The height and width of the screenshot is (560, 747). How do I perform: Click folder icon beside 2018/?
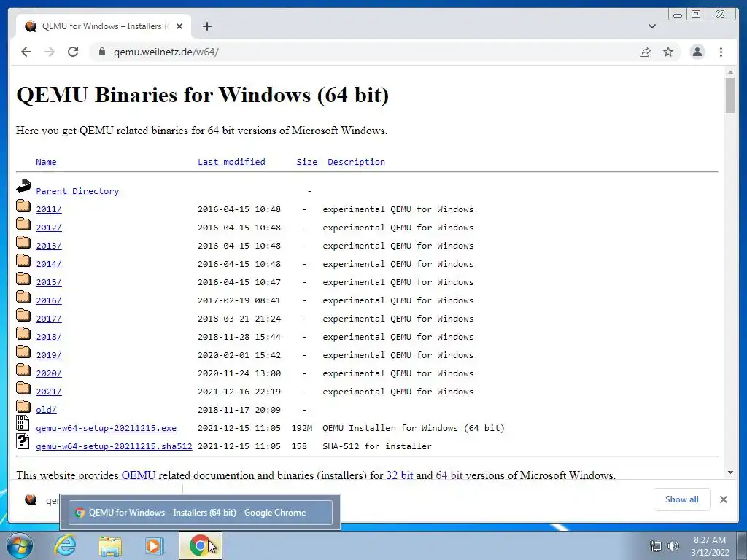pyautogui.click(x=23, y=333)
